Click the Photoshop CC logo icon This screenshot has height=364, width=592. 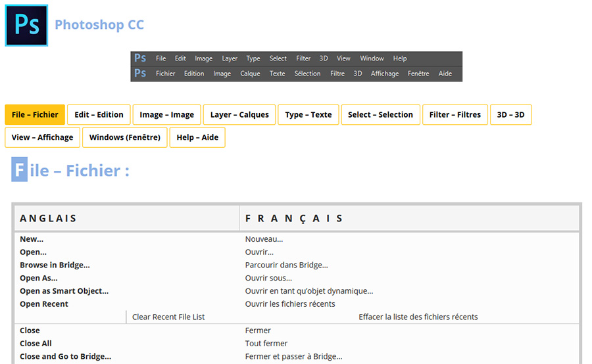point(26,25)
